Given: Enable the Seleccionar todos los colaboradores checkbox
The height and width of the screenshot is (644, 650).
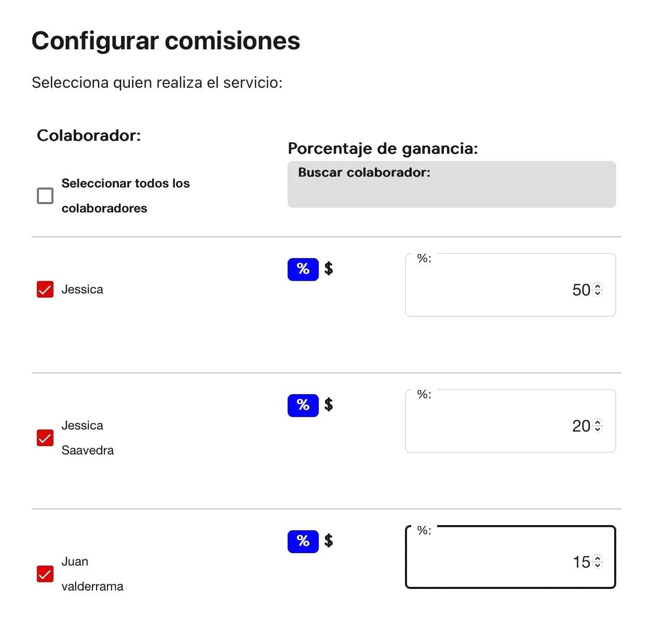Looking at the screenshot, I should point(45,195).
